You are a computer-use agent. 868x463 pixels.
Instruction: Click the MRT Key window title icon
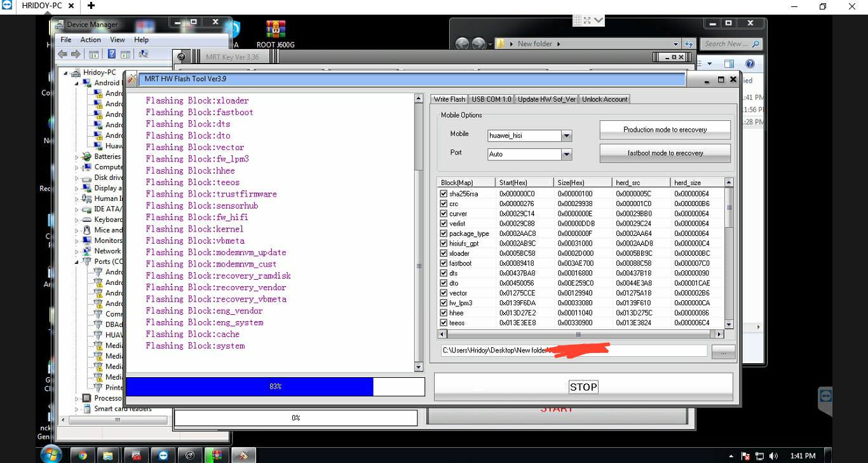(182, 57)
